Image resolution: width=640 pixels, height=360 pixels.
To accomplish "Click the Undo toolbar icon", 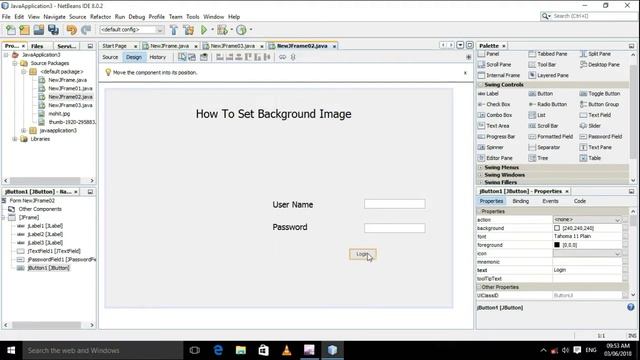I will click(71, 30).
